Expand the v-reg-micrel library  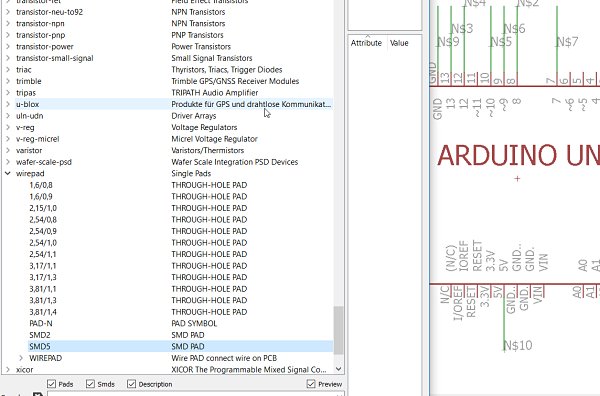coord(8,139)
